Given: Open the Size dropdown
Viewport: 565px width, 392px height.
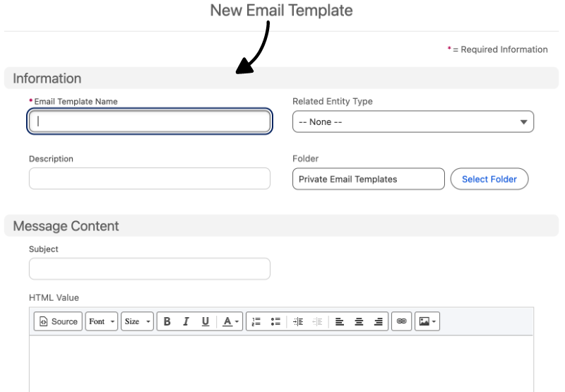Looking at the screenshot, I should click(137, 321).
